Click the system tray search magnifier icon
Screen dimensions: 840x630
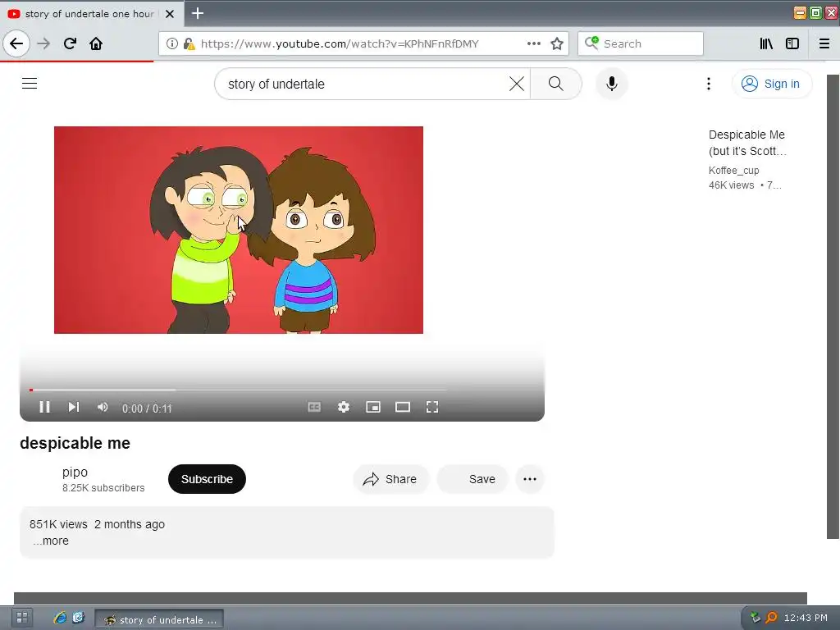[771, 619]
